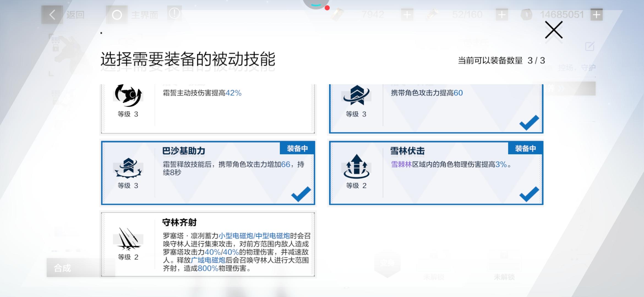Tap the 装备中 badge on 巴沙基助力
This screenshot has width=644, height=297.
[297, 148]
